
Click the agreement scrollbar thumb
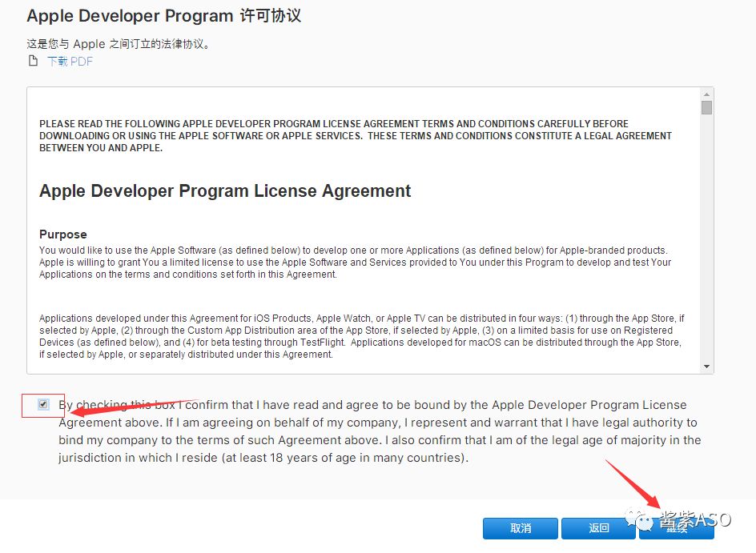[706, 107]
